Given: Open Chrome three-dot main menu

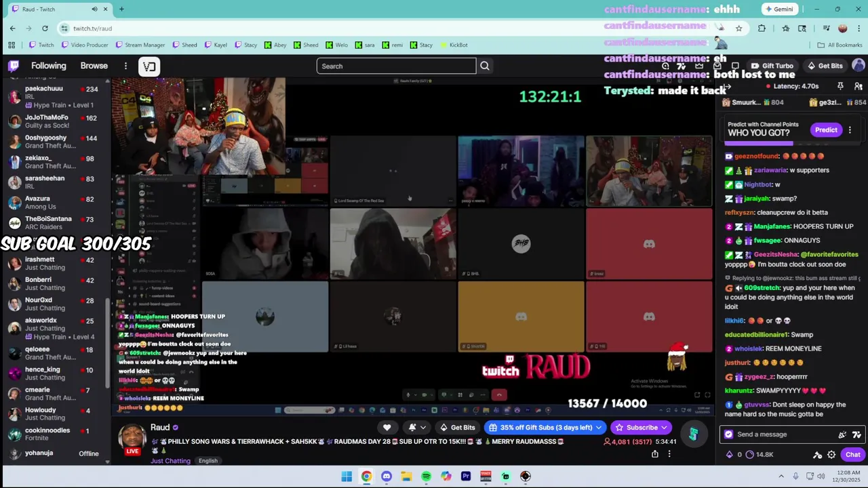Looking at the screenshot, I should pyautogui.click(x=859, y=28).
